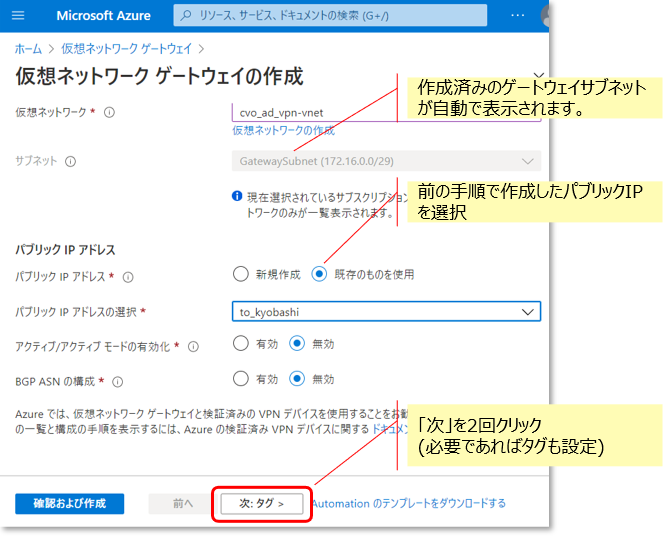The image size is (669, 537).
Task: Click the blue information icon beside subscription note
Action: [237, 196]
